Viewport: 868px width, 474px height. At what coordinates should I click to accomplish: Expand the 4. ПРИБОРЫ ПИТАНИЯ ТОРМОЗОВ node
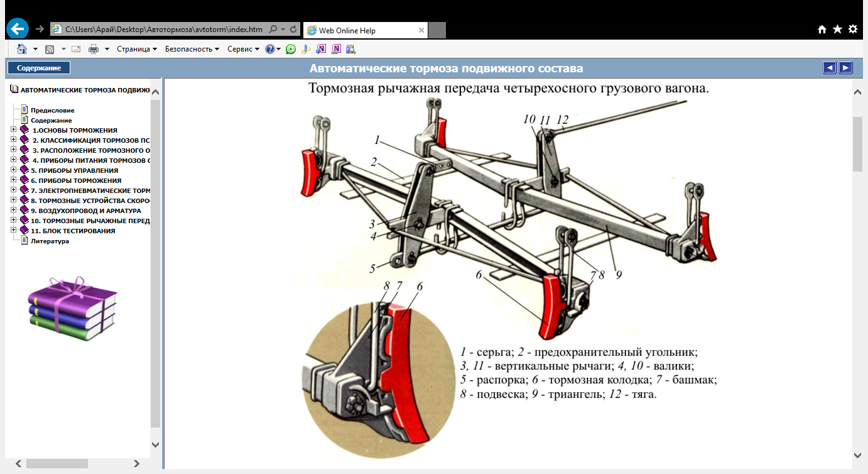click(x=14, y=160)
